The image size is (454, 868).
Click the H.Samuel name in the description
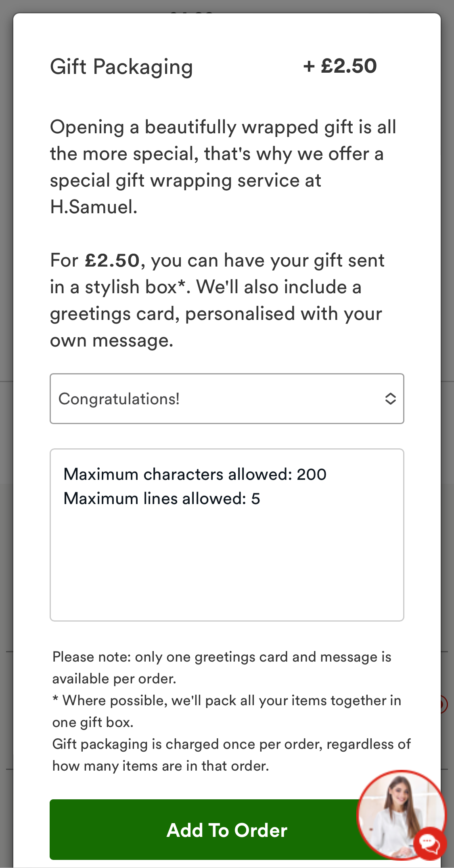coord(94,207)
